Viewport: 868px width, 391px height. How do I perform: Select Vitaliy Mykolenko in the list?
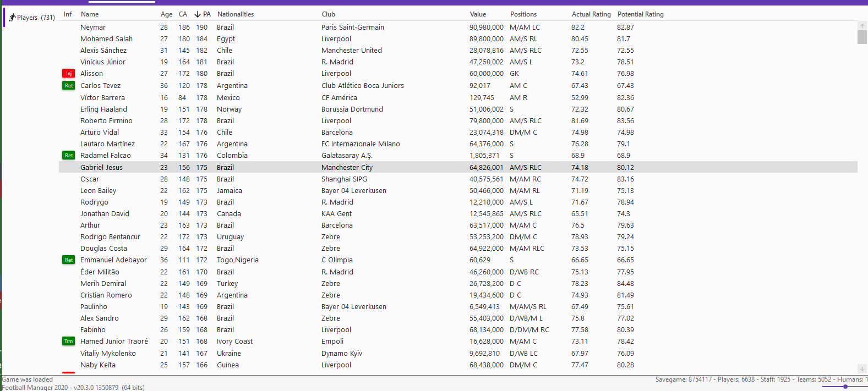click(x=108, y=354)
